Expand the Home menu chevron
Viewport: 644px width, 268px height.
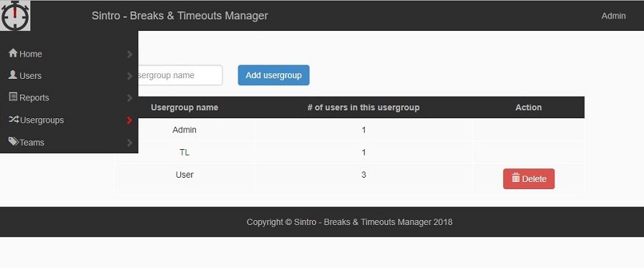click(130, 54)
